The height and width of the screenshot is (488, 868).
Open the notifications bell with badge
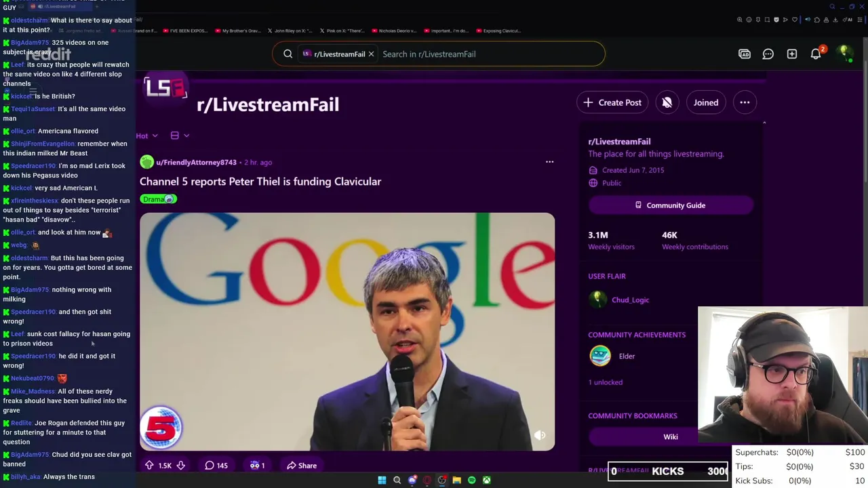point(816,53)
